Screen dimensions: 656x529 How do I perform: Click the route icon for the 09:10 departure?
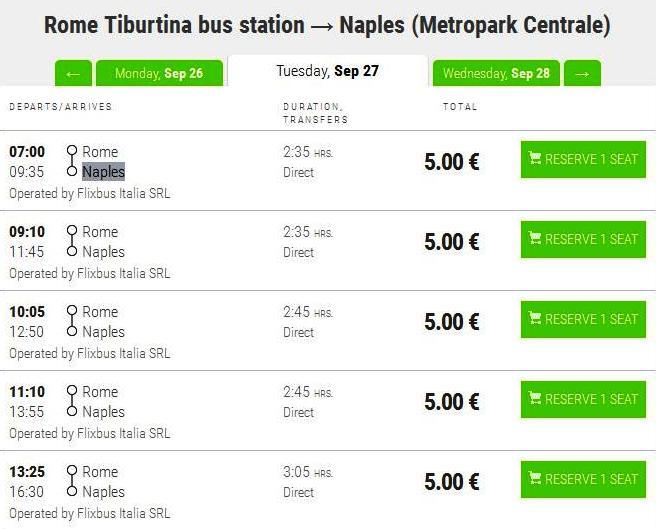pos(72,242)
